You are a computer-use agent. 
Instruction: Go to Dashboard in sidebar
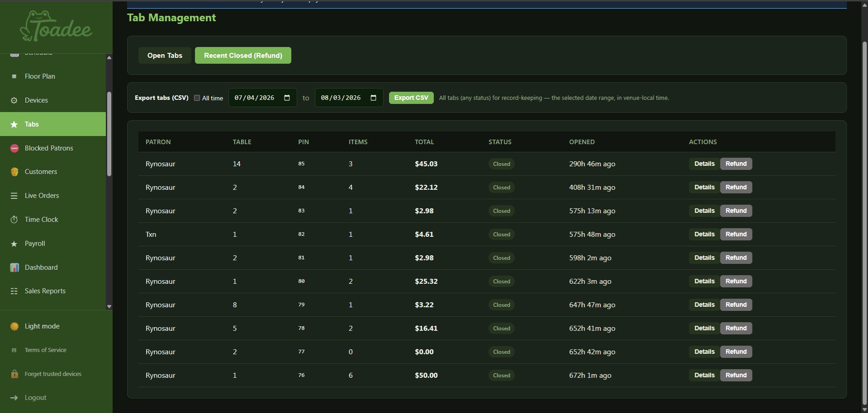coord(53,268)
